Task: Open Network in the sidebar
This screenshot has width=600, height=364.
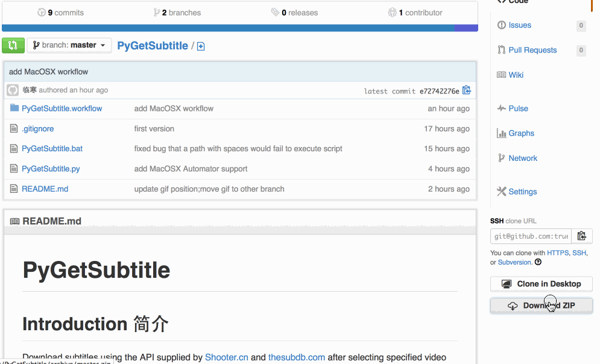Action: click(523, 158)
